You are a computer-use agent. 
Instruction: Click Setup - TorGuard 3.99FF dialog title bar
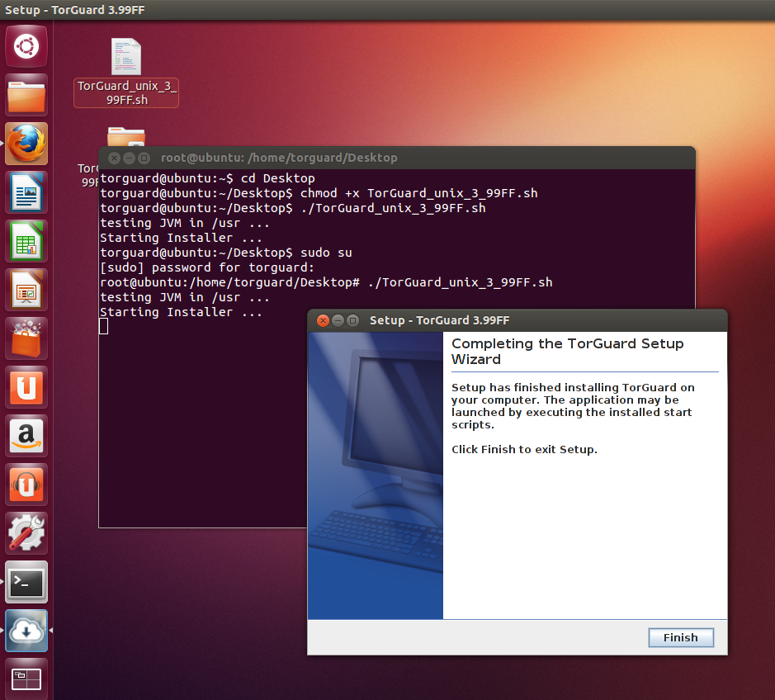pos(517,320)
